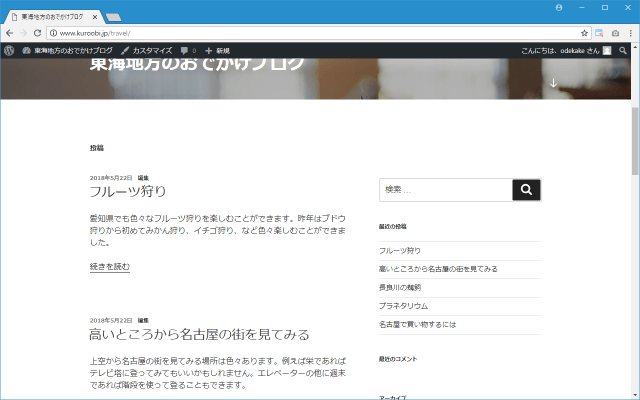This screenshot has height=400, width=640.
Task: Click 新規 in the admin bar
Action: [218, 51]
